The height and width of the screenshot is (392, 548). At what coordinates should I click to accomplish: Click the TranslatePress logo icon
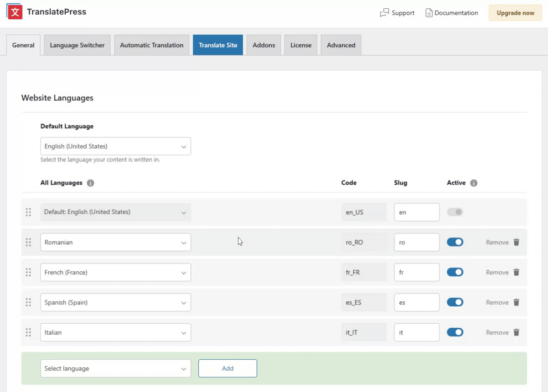pos(15,12)
